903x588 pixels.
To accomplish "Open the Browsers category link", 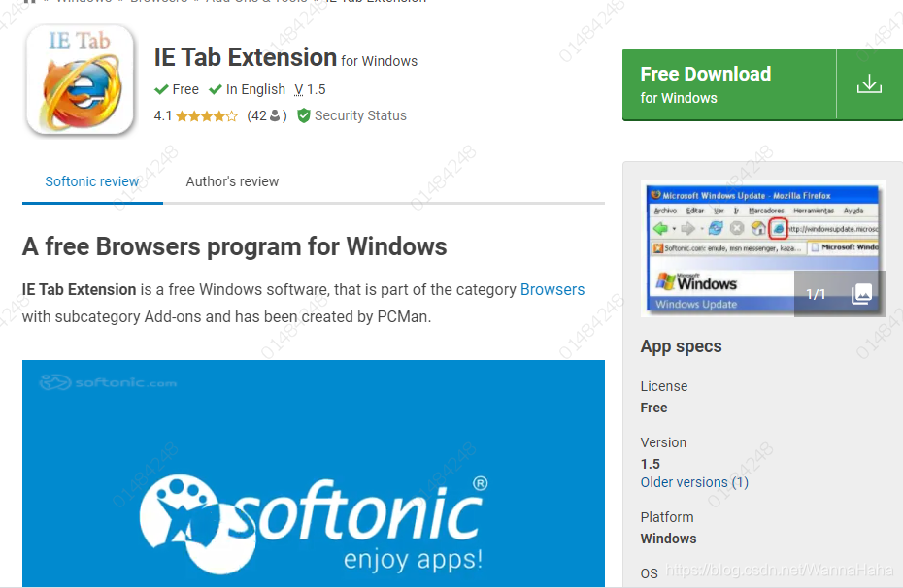I will 552,289.
